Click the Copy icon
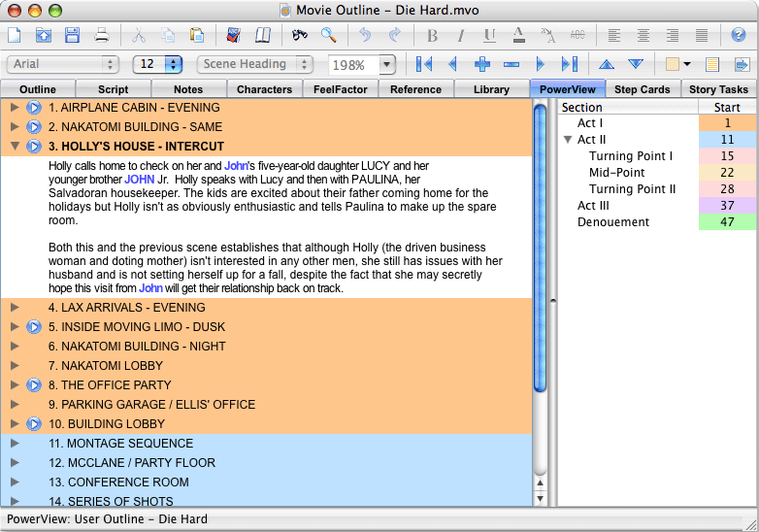 pyautogui.click(x=168, y=35)
